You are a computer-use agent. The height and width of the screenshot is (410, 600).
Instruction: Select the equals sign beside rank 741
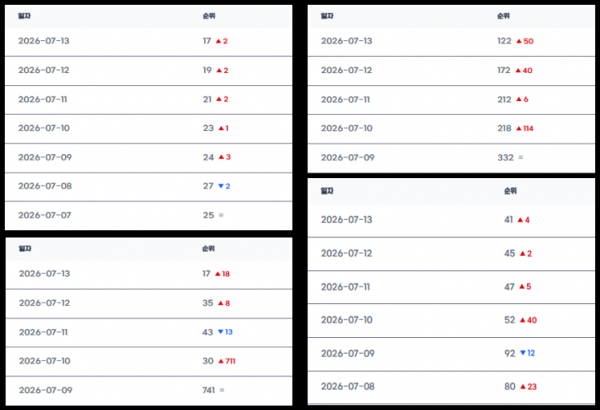click(222, 390)
